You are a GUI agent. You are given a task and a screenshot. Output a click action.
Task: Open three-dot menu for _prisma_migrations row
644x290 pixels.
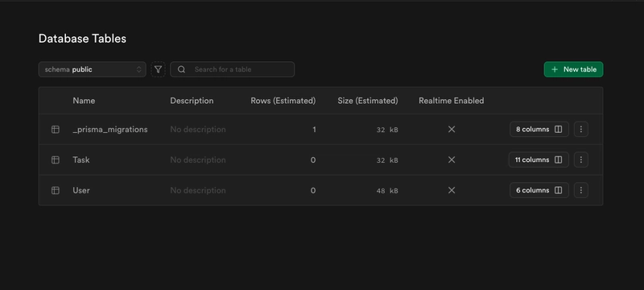point(580,129)
